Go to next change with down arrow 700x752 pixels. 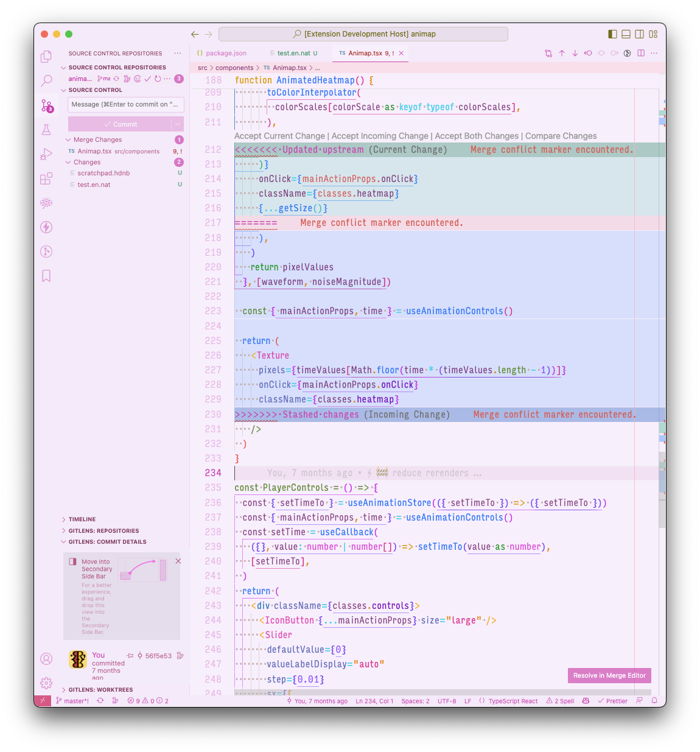click(575, 53)
